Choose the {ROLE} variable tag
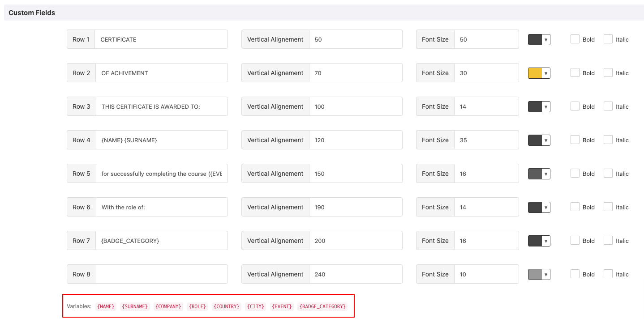Screen dimensions: 644x327 (x=197, y=306)
